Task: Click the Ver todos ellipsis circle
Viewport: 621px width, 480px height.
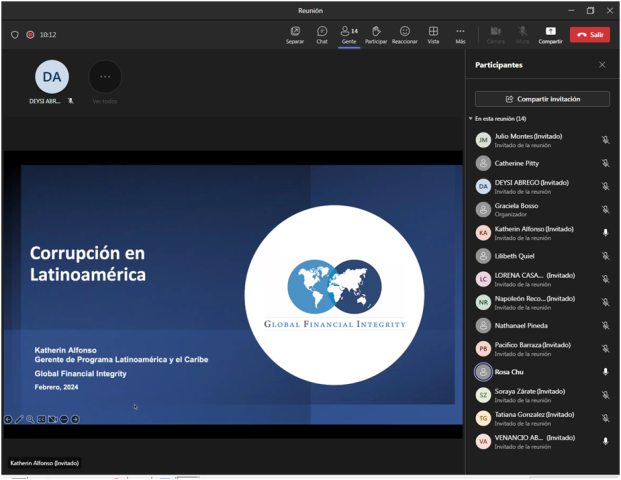Action: point(105,77)
